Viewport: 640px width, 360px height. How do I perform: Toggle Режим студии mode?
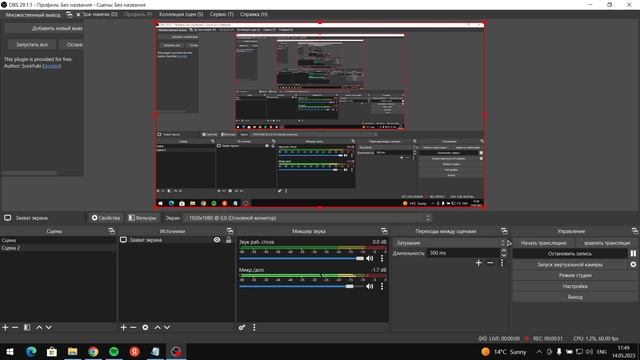[x=575, y=276]
